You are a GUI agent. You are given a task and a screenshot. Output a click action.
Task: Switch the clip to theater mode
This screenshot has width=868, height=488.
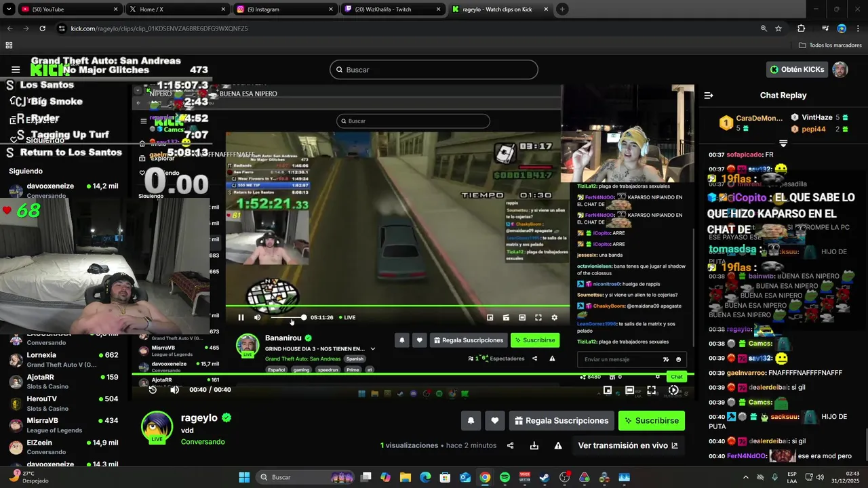(629, 390)
